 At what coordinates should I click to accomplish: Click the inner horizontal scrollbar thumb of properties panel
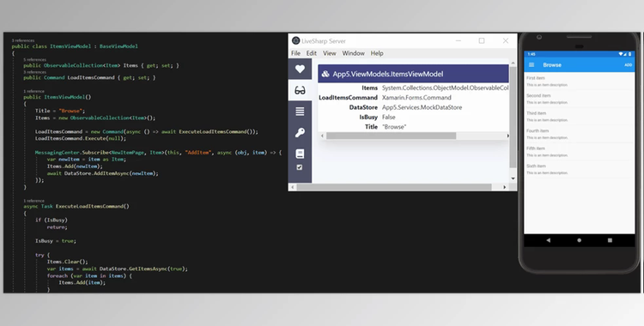point(391,136)
